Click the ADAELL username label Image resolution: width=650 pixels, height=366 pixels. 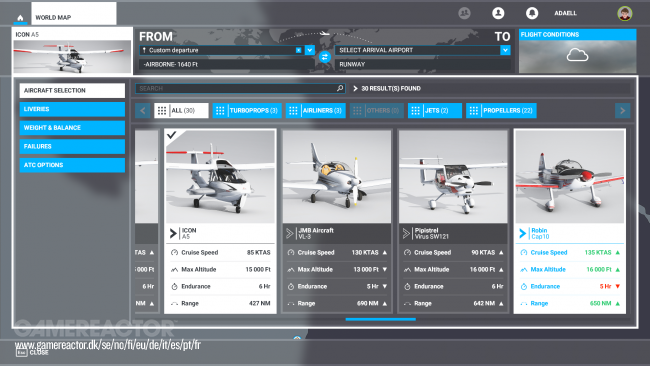click(565, 13)
